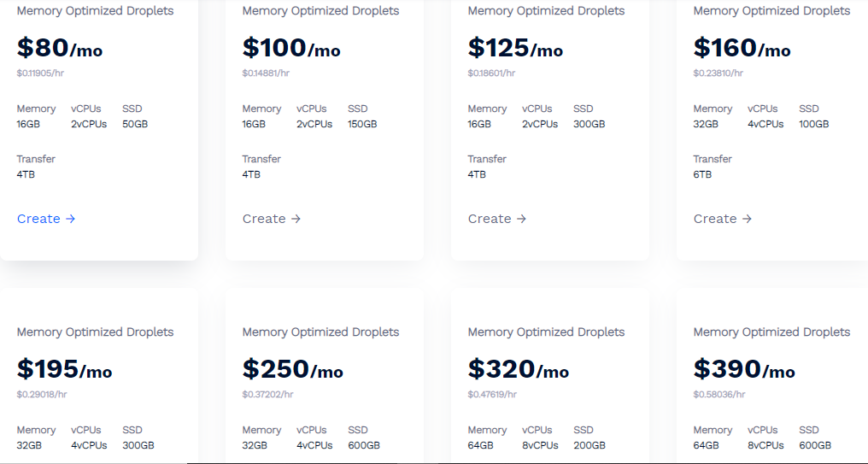Click the arrow icon beside Create on $80 plan
The image size is (868, 464).
[70, 219]
